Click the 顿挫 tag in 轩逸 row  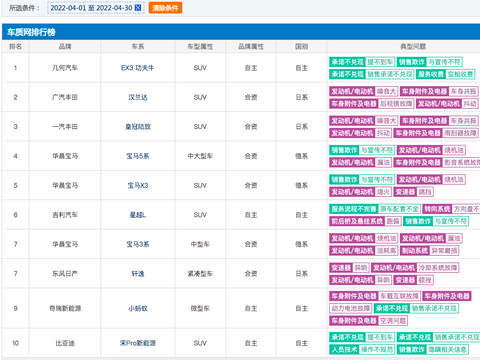425,280
